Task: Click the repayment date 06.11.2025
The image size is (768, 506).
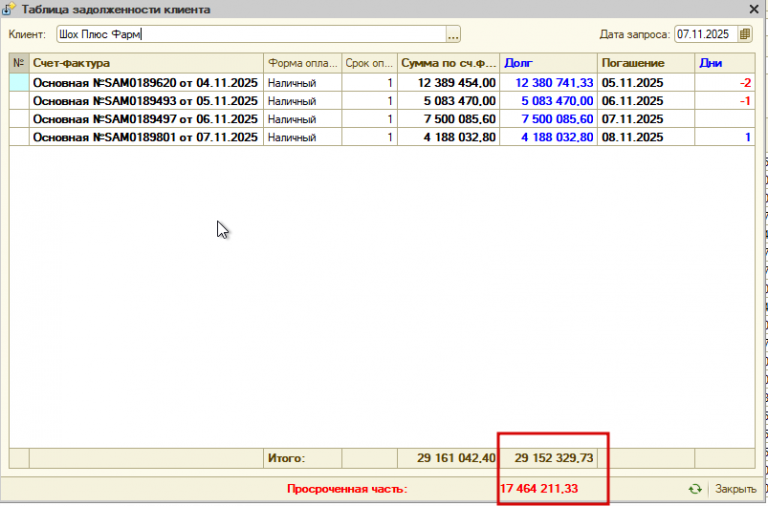Action: 632,101
